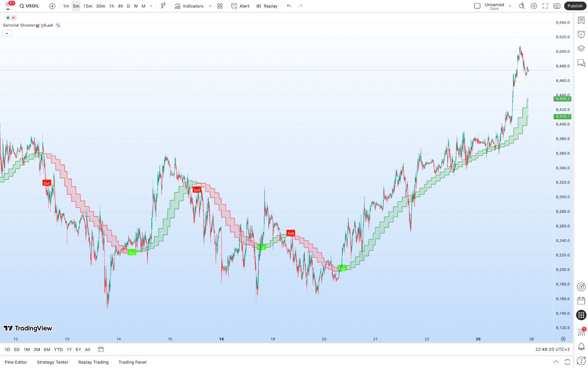Open the chats panel
Image resolution: width=588 pixels, height=368 pixels.
pos(581,63)
